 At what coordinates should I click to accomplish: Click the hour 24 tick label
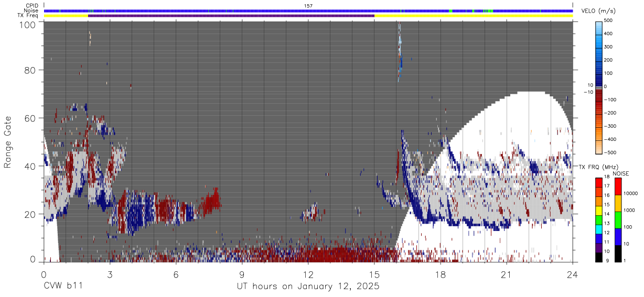click(572, 274)
